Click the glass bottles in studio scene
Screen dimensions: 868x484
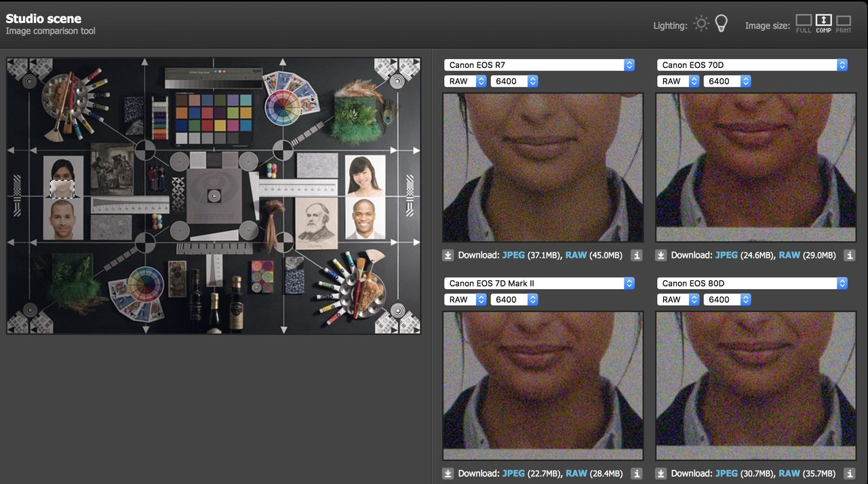coord(216,302)
